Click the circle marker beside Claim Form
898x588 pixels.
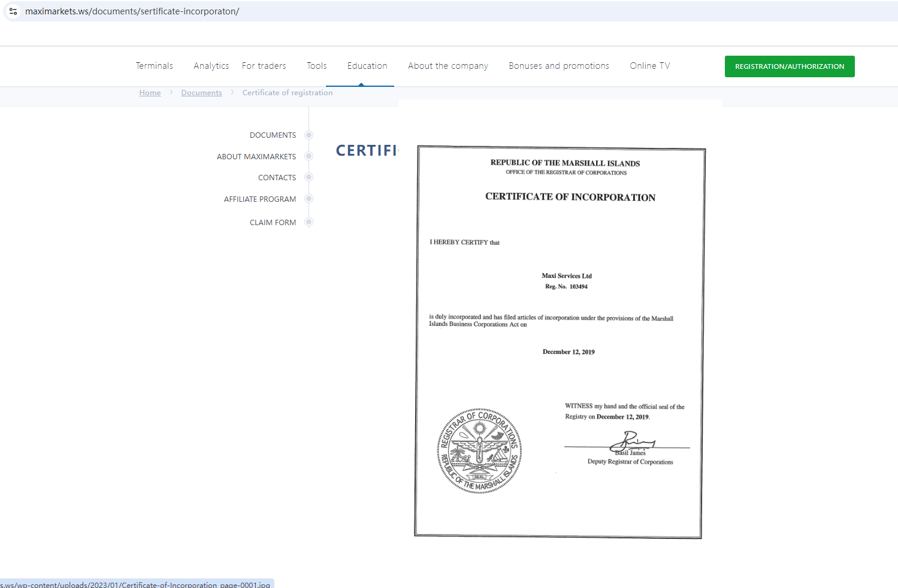(x=309, y=222)
